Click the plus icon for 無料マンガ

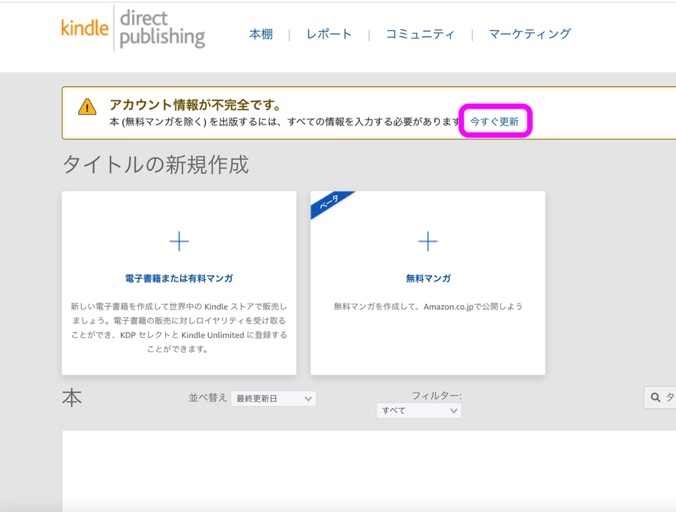(x=428, y=241)
